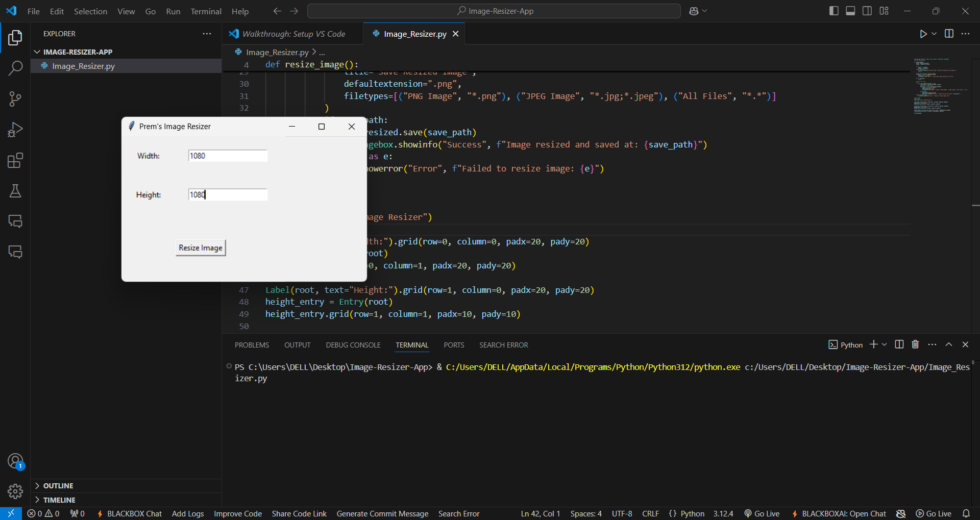Image resolution: width=980 pixels, height=520 pixels.
Task: Open editor More Actions ellipsis
Action: (x=965, y=34)
